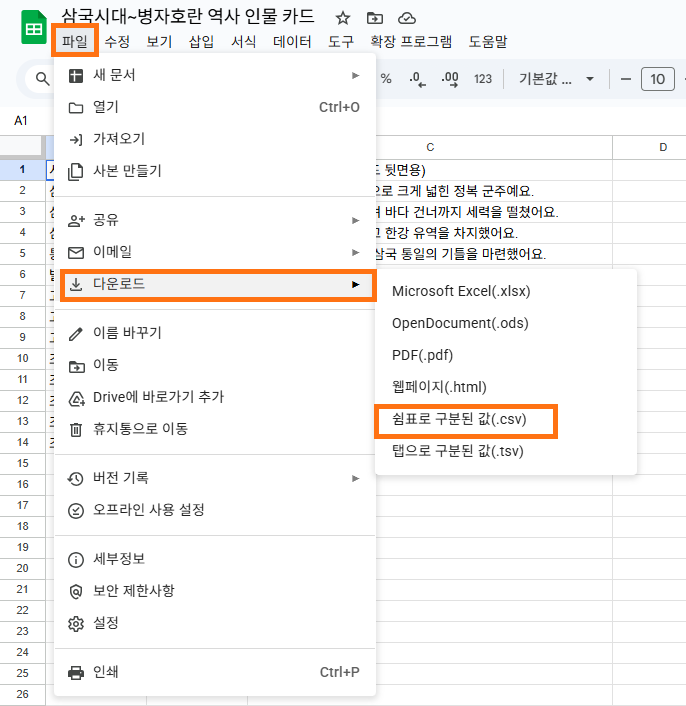Select 오프라인 사용 설정 option
The image size is (686, 706).
point(215,510)
